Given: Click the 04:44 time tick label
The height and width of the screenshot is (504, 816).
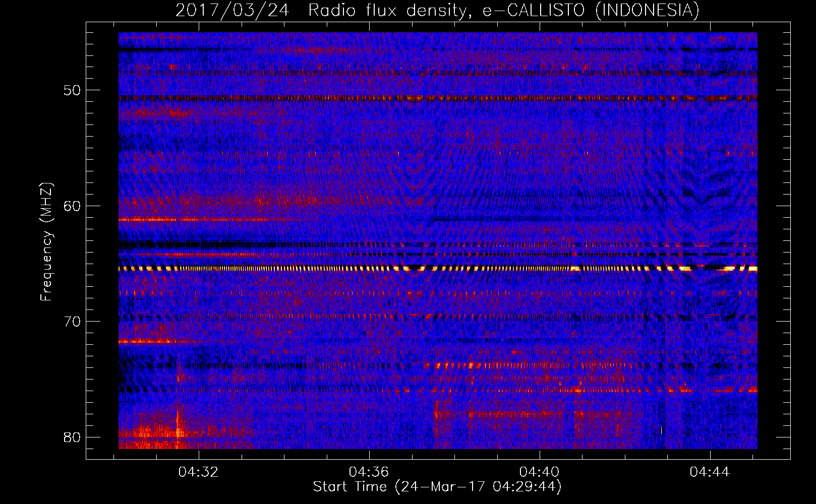Looking at the screenshot, I should pos(710,472).
